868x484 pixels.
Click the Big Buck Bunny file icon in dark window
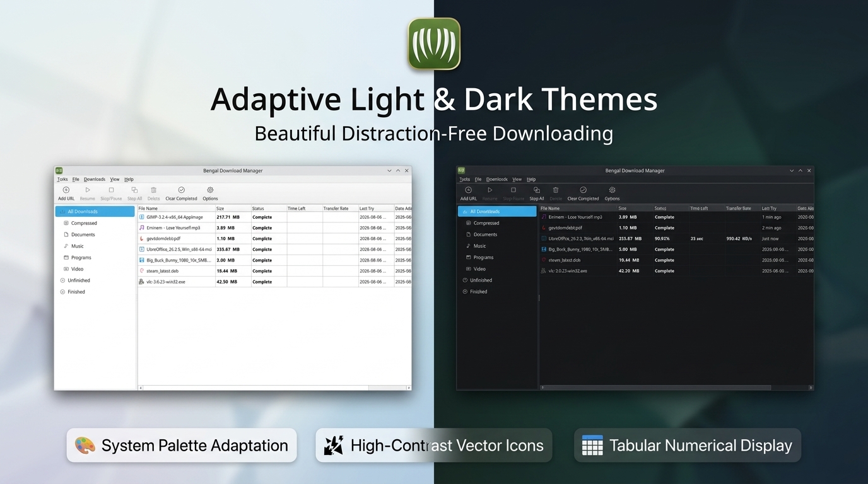(544, 250)
